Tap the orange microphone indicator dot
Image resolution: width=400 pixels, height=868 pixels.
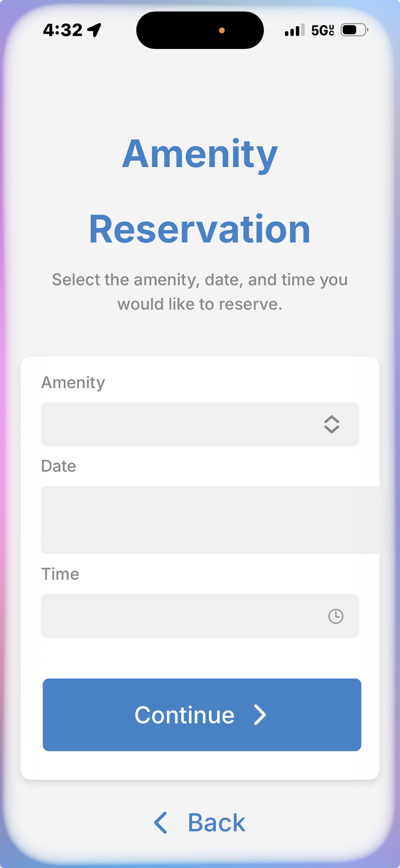click(222, 31)
